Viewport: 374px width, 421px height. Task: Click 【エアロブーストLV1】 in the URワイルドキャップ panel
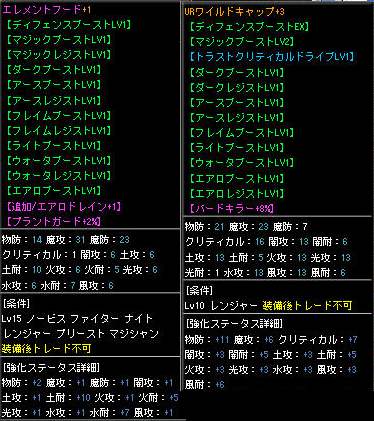tap(237, 178)
